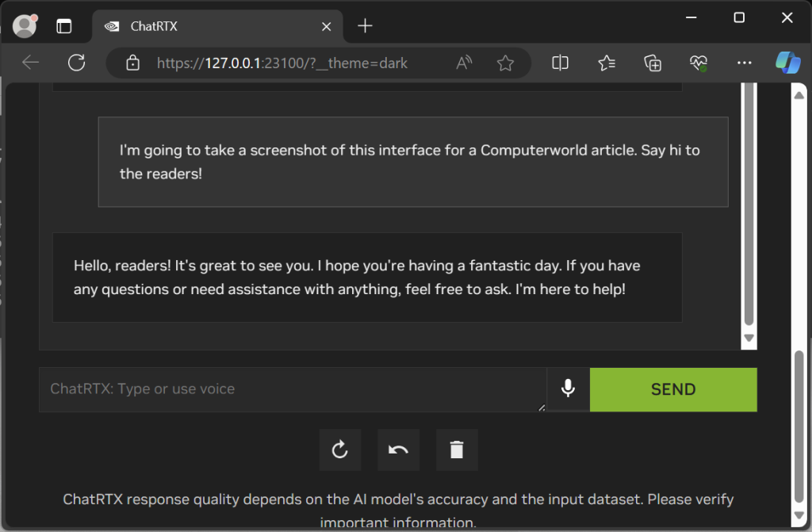Activate the Read Aloud icon
The width and height of the screenshot is (812, 532).
(x=463, y=63)
